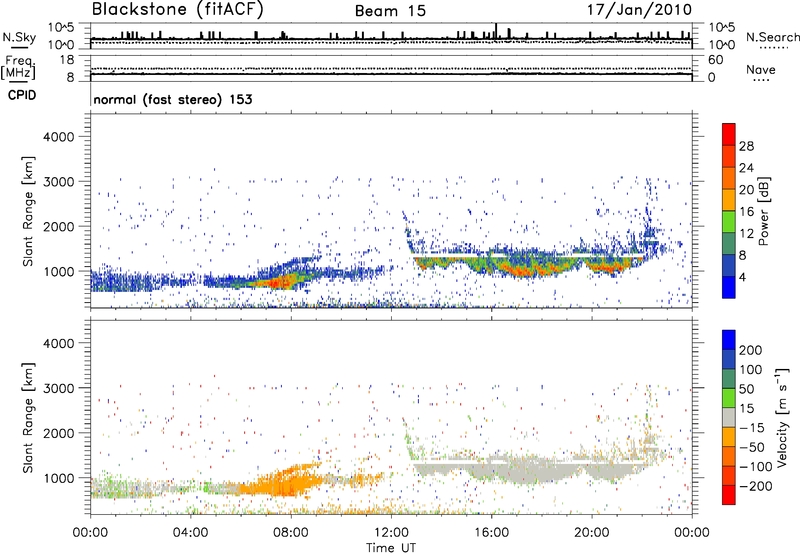Click the '08:00' time axis tick label
The width and height of the screenshot is (800, 554).
click(291, 533)
